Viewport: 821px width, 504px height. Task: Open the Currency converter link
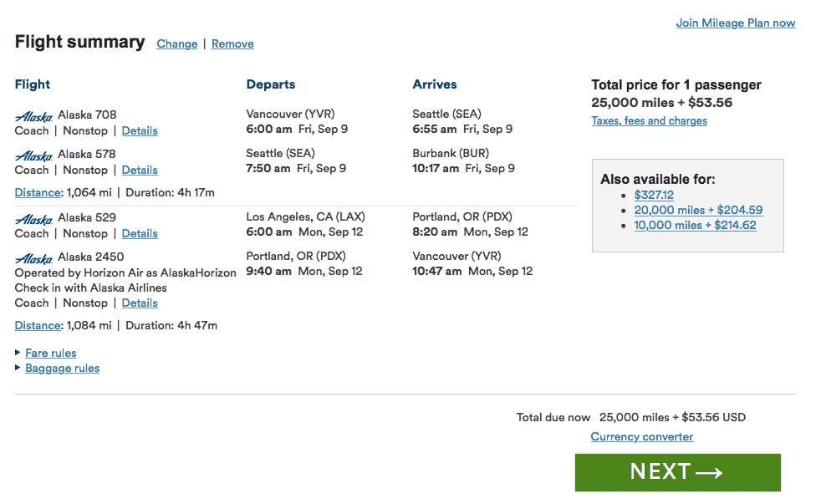tap(641, 437)
